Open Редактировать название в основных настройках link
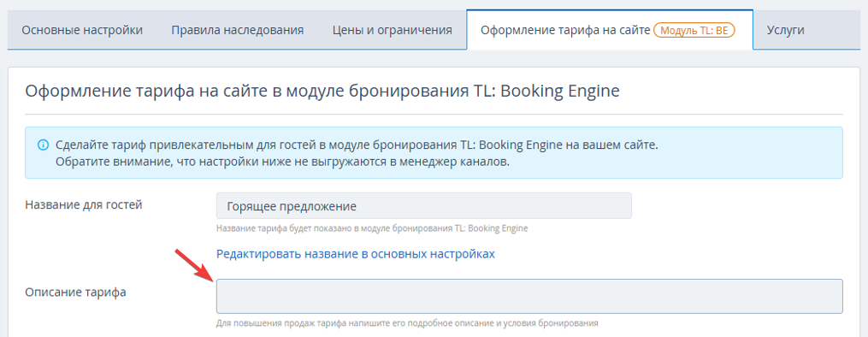Image resolution: width=868 pixels, height=337 pixels. pos(356,254)
